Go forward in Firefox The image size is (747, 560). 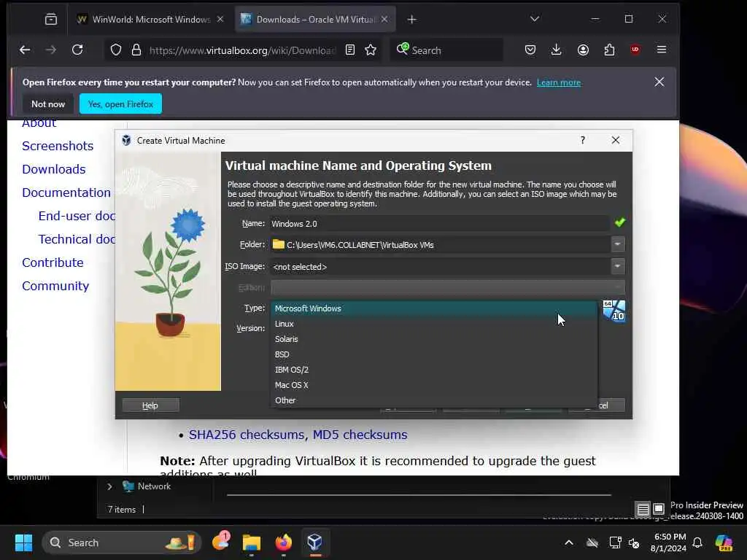(x=51, y=50)
